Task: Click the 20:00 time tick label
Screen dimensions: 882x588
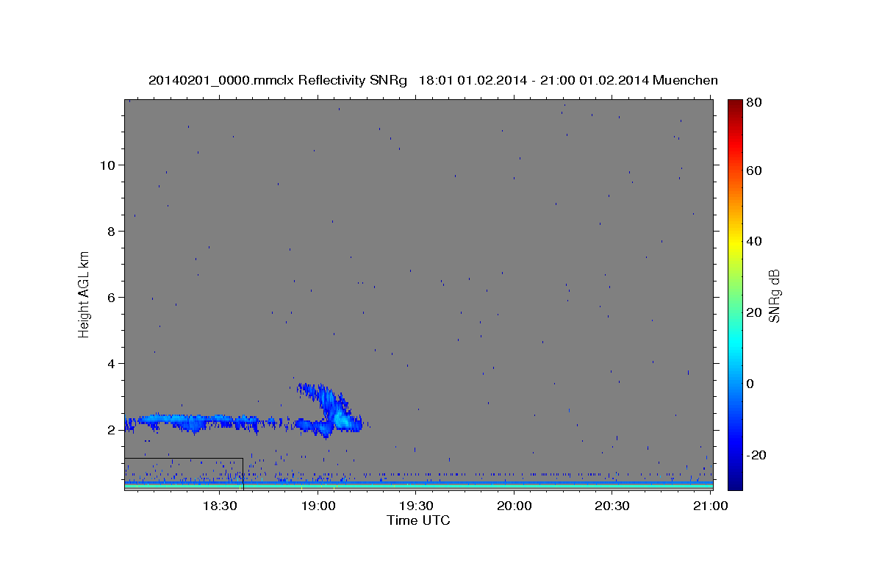Action: tap(514, 506)
